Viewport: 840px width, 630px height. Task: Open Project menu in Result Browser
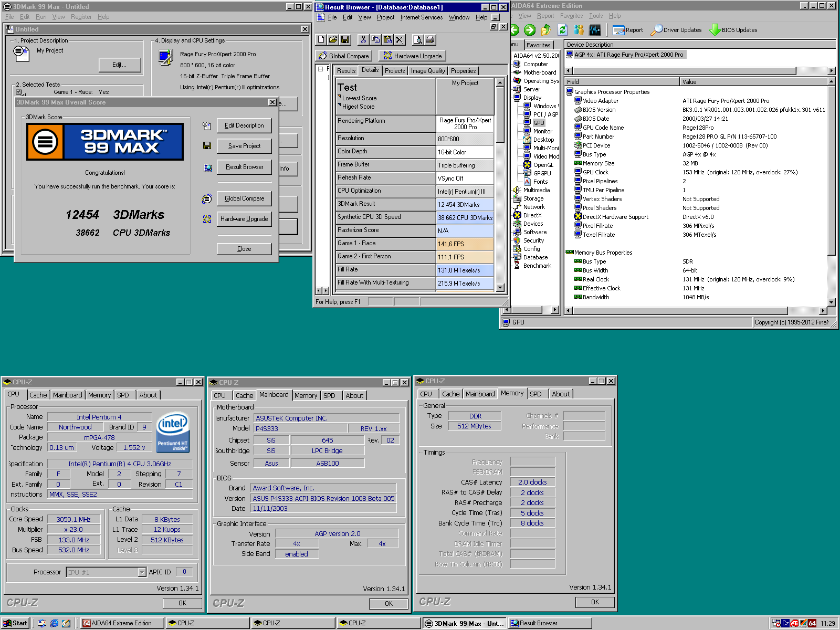[385, 17]
